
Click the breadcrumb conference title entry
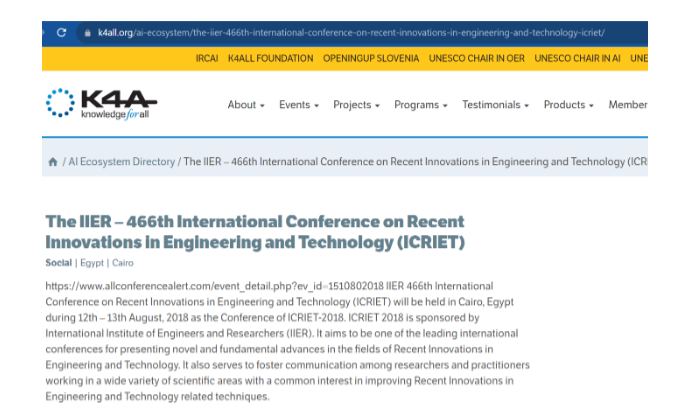click(x=415, y=162)
